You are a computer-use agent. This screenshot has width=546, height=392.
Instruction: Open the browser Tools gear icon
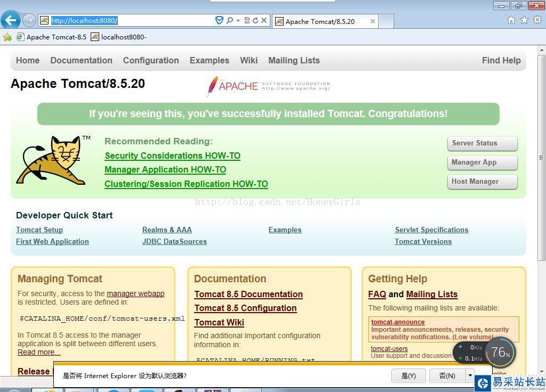tap(537, 20)
